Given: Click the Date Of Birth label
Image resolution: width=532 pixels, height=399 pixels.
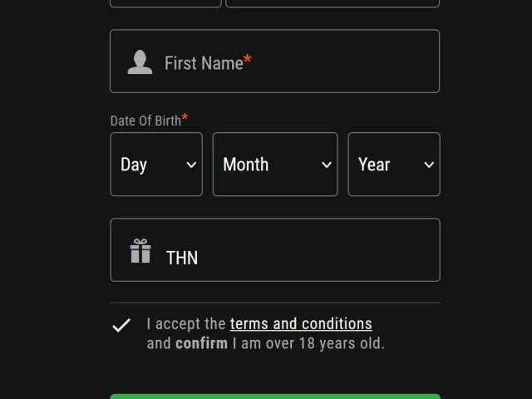Looking at the screenshot, I should click(146, 121).
